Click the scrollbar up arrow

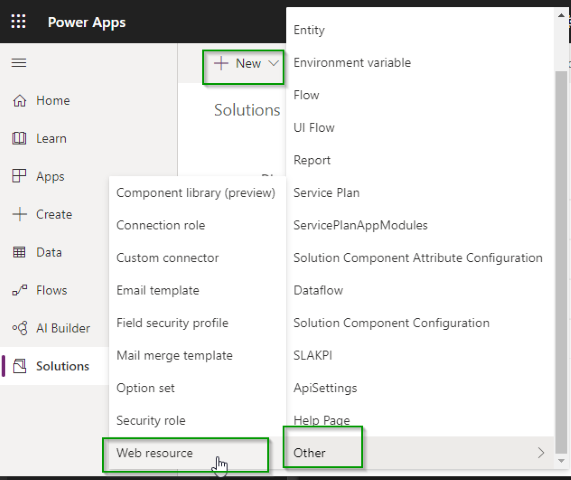point(561,15)
